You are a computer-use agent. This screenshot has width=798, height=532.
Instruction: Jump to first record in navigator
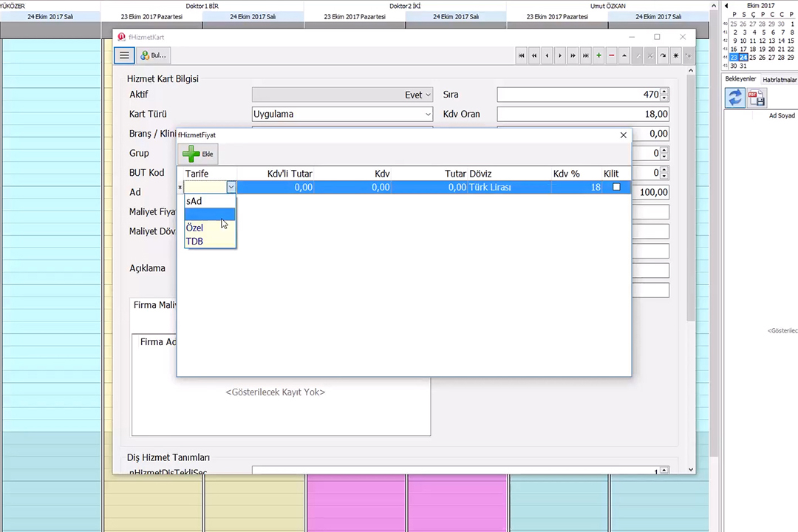pyautogui.click(x=521, y=55)
